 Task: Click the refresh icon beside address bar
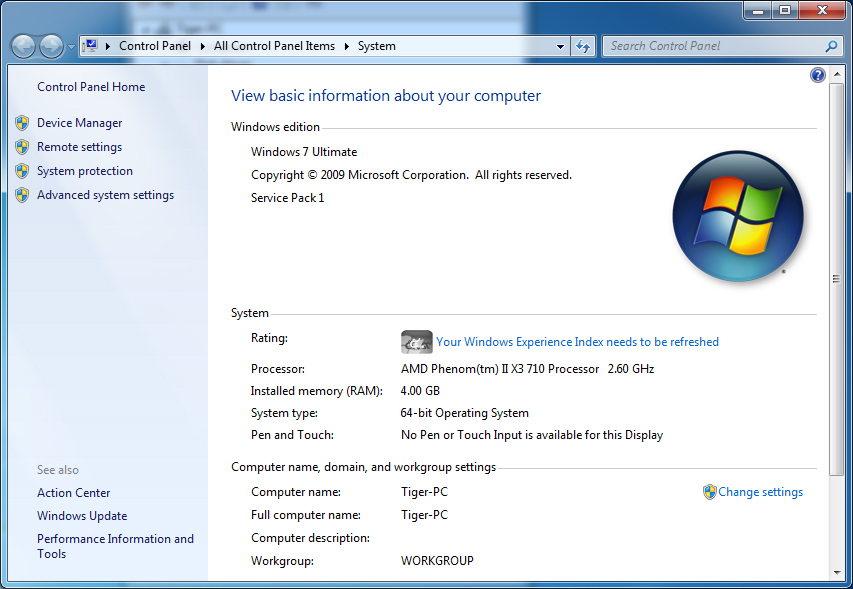[583, 46]
